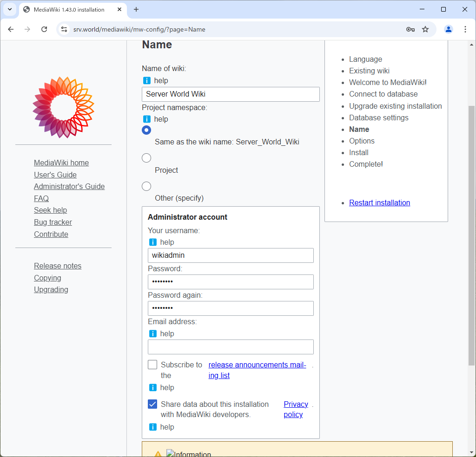Screen dimensions: 476x457
Task: Click the browser profile avatar icon
Action: [448, 29]
